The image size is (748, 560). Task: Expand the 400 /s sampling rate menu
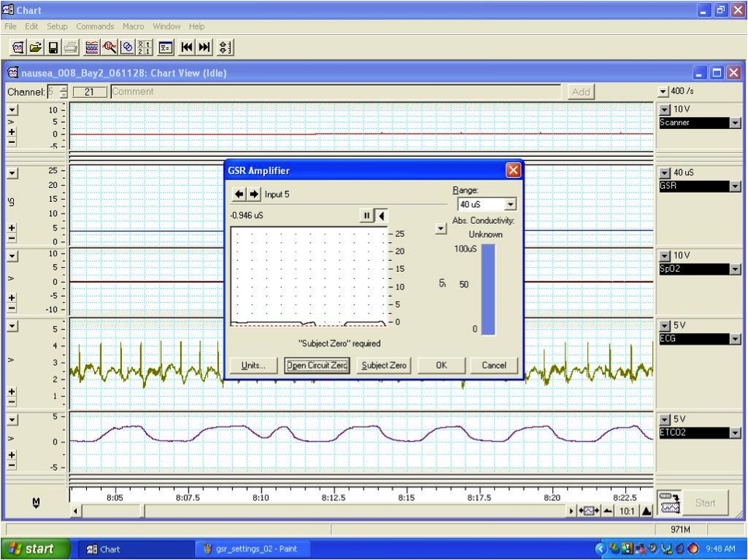[663, 91]
